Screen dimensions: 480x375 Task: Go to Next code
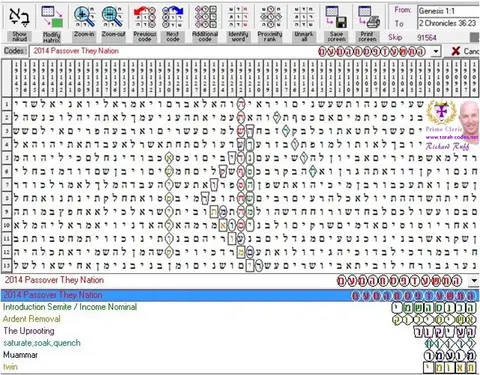[x=173, y=17]
